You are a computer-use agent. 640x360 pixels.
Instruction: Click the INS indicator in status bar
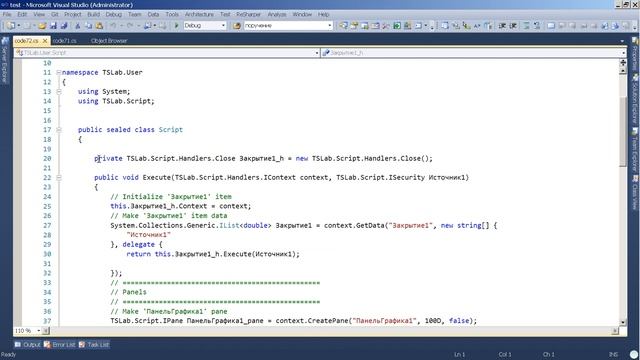(x=613, y=354)
